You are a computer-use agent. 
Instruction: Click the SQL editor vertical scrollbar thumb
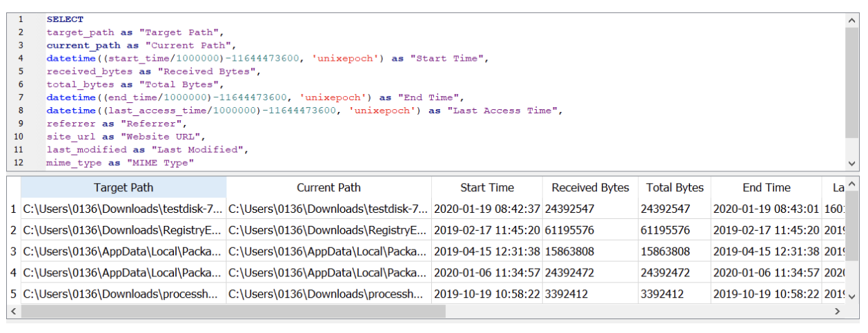click(852, 83)
